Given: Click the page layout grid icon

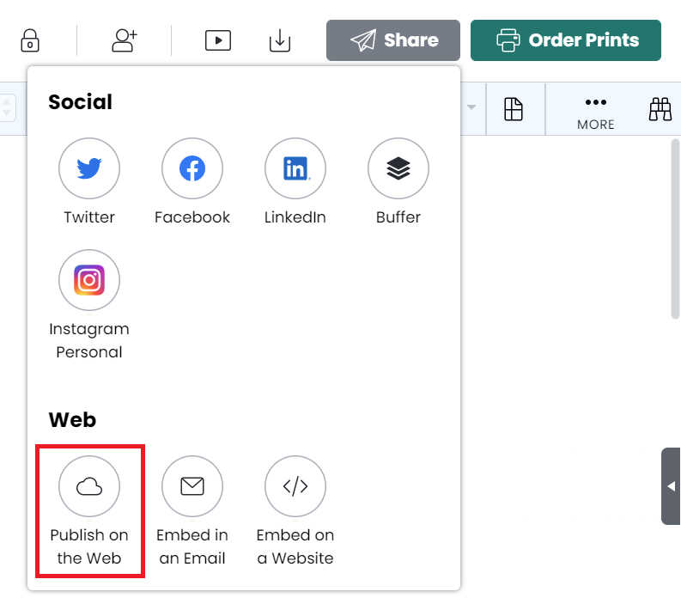Looking at the screenshot, I should (x=514, y=109).
